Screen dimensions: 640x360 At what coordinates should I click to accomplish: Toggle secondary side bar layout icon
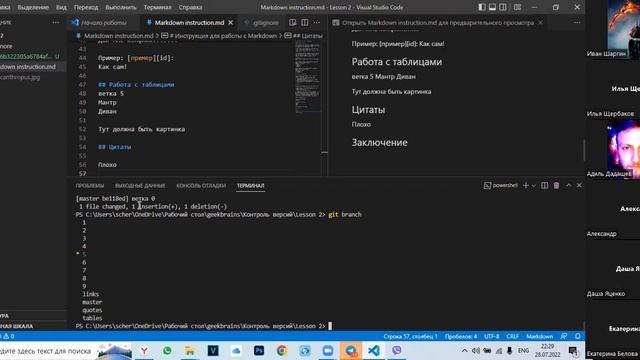(x=503, y=7)
